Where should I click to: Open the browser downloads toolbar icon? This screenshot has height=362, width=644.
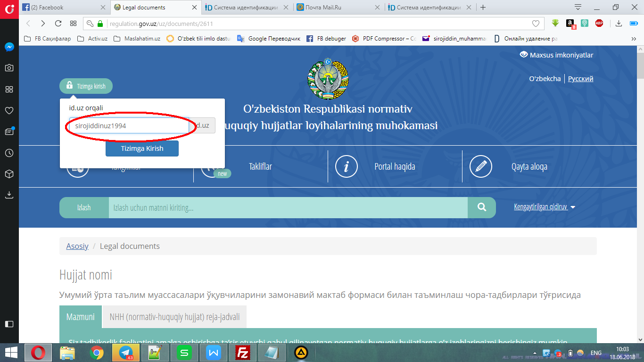click(619, 23)
